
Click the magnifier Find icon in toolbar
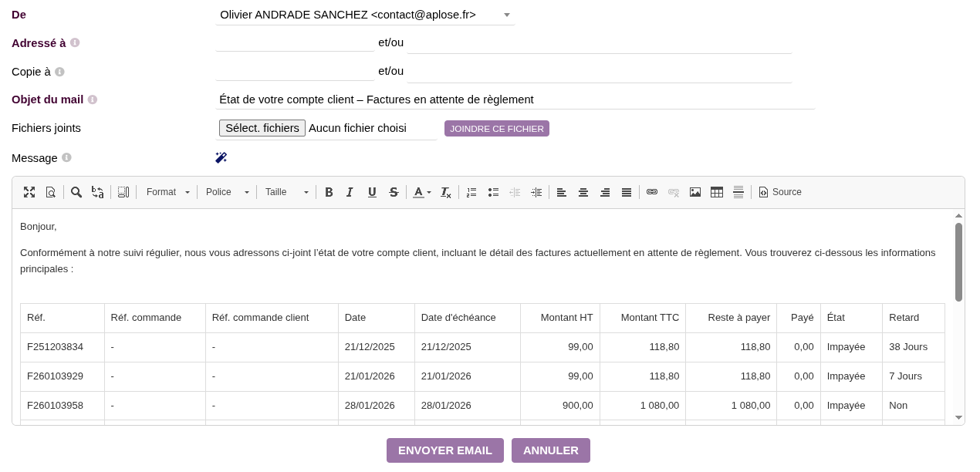(x=76, y=192)
